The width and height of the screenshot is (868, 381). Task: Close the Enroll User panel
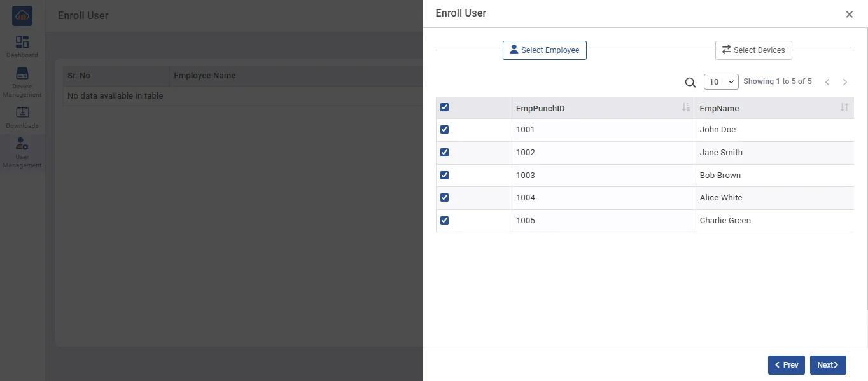pyautogui.click(x=849, y=14)
